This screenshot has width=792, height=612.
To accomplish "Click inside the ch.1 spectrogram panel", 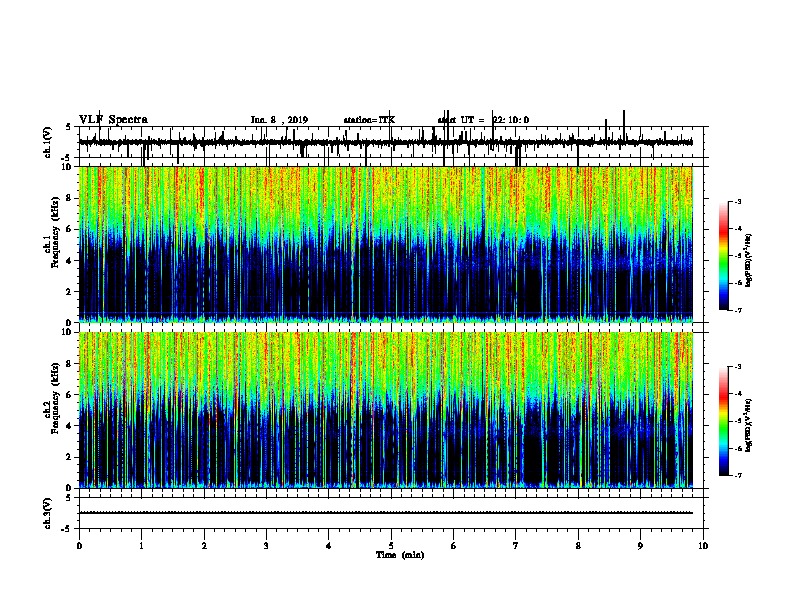I will point(386,244).
